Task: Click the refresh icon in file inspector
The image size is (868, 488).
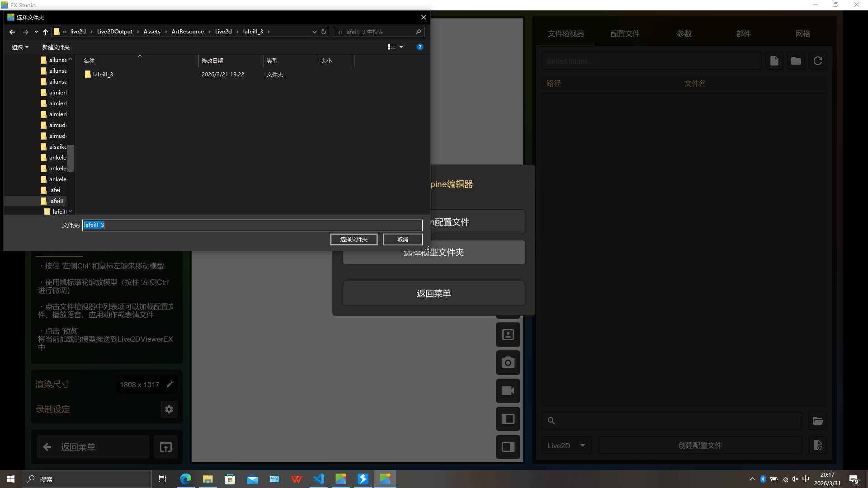Action: point(817,61)
